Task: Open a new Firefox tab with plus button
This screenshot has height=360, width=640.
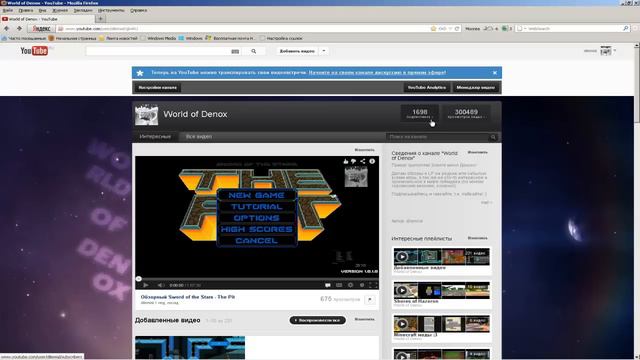Action: tap(100, 19)
